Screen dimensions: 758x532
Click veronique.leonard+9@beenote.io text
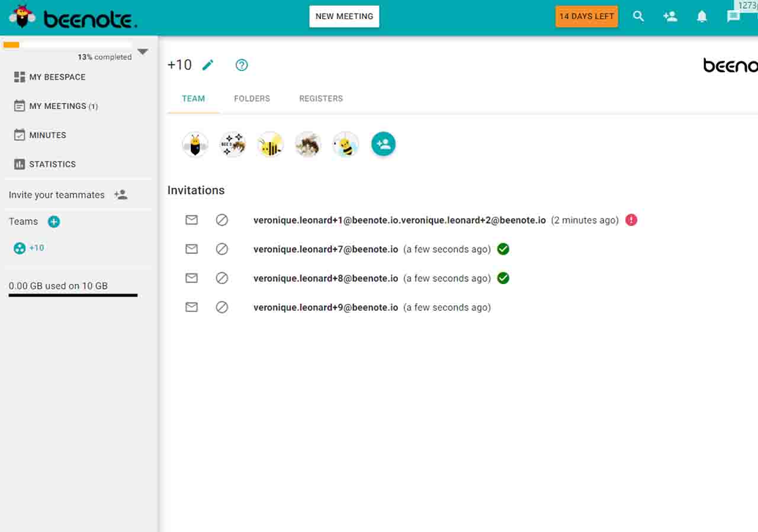click(x=326, y=307)
